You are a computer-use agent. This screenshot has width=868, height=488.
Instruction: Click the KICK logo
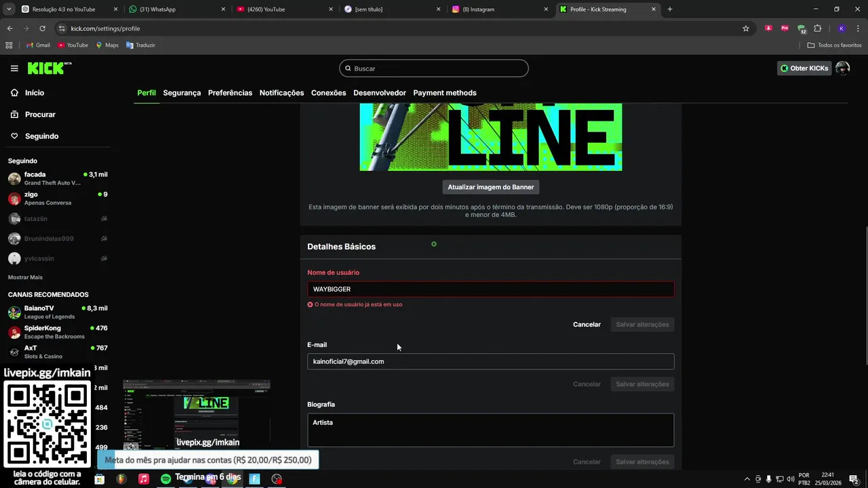pos(50,68)
